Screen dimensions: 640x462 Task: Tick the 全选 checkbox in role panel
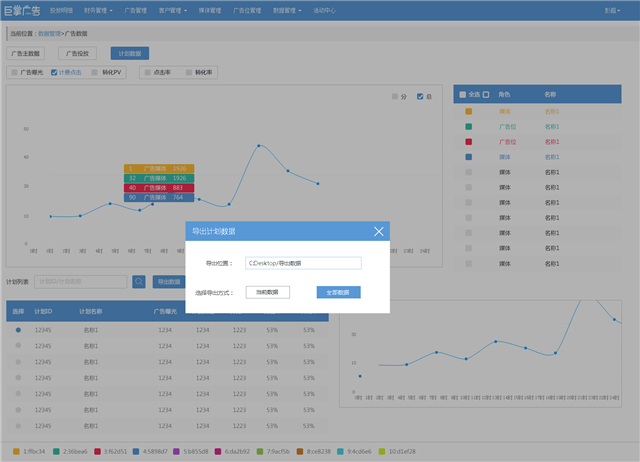click(462, 94)
